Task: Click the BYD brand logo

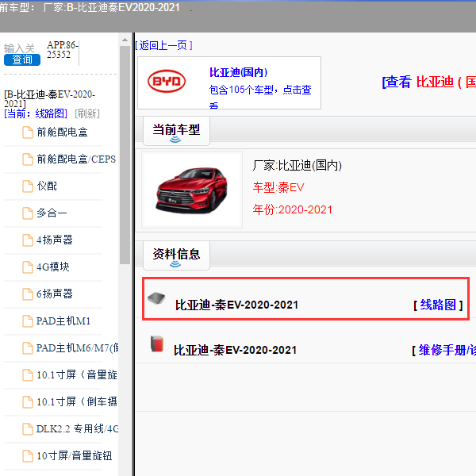Action: [167, 82]
